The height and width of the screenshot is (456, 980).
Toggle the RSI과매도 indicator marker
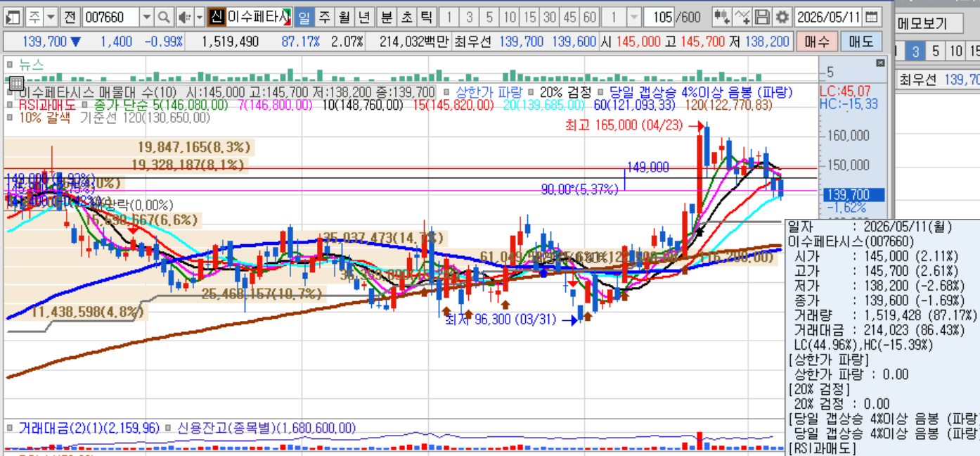coord(11,105)
